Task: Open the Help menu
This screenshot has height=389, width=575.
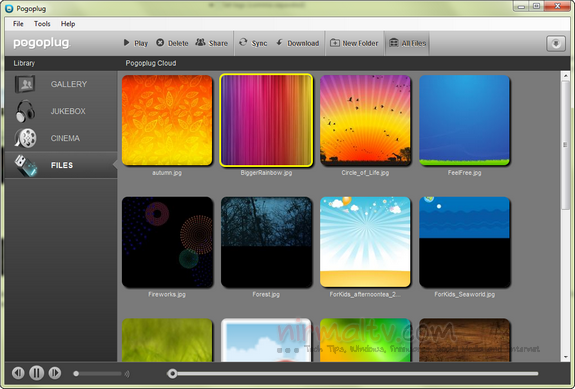Action: 68,24
